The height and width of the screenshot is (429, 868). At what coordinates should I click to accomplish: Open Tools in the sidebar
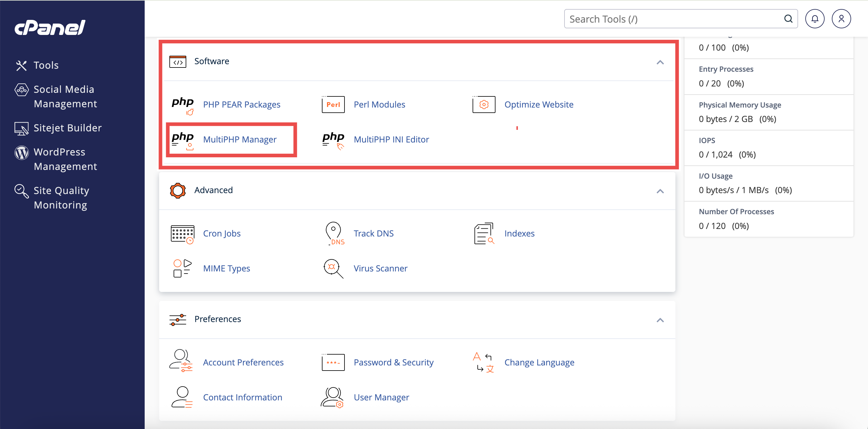(46, 65)
